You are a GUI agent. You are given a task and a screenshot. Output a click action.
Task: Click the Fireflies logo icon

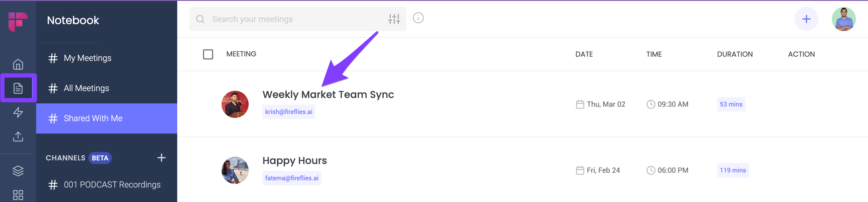click(x=18, y=21)
